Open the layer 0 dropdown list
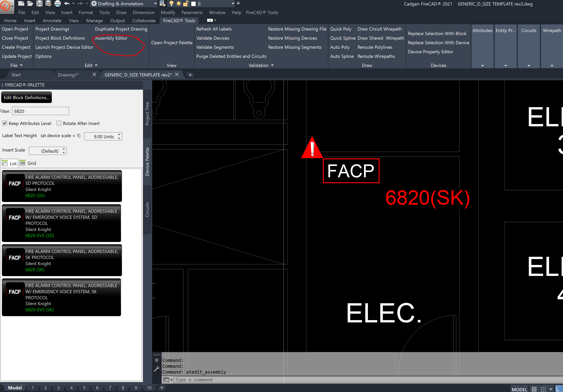 pos(233,4)
